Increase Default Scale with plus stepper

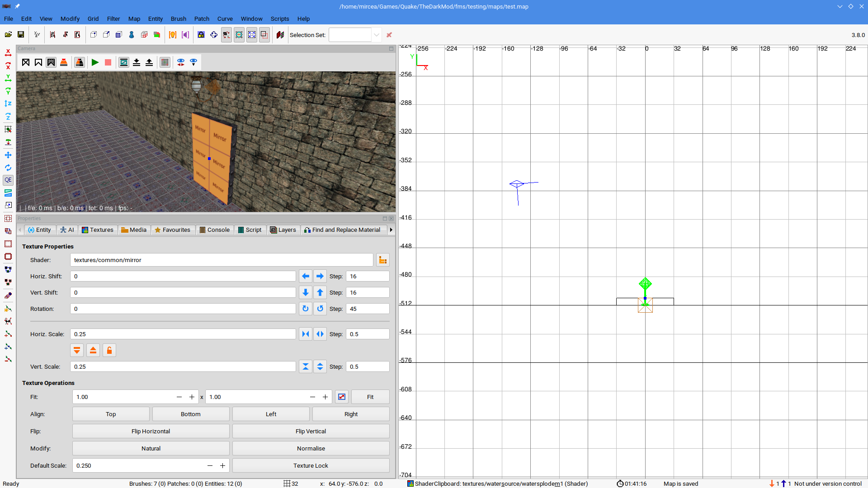222,465
